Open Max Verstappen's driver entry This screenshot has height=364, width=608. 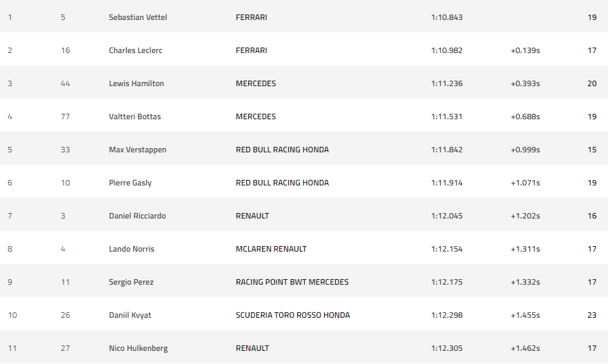(x=138, y=150)
